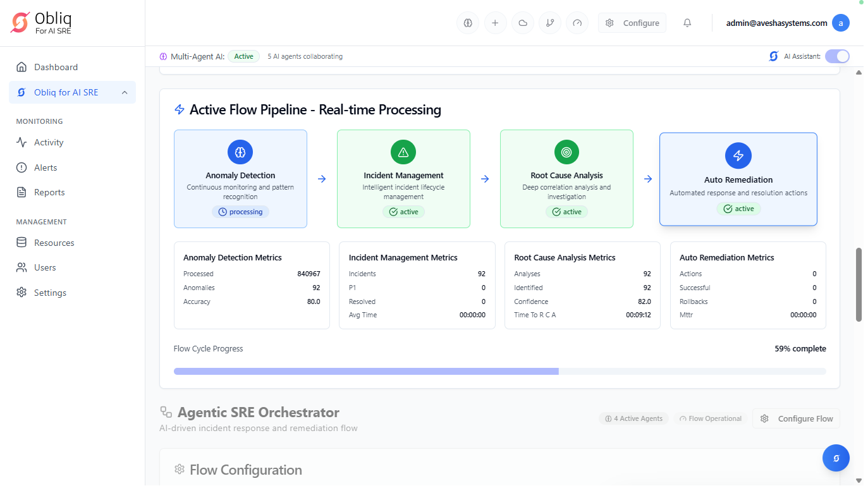This screenshot has height=493, width=868.
Task: Click the Auto Remediation Metrics heading
Action: 727,257
